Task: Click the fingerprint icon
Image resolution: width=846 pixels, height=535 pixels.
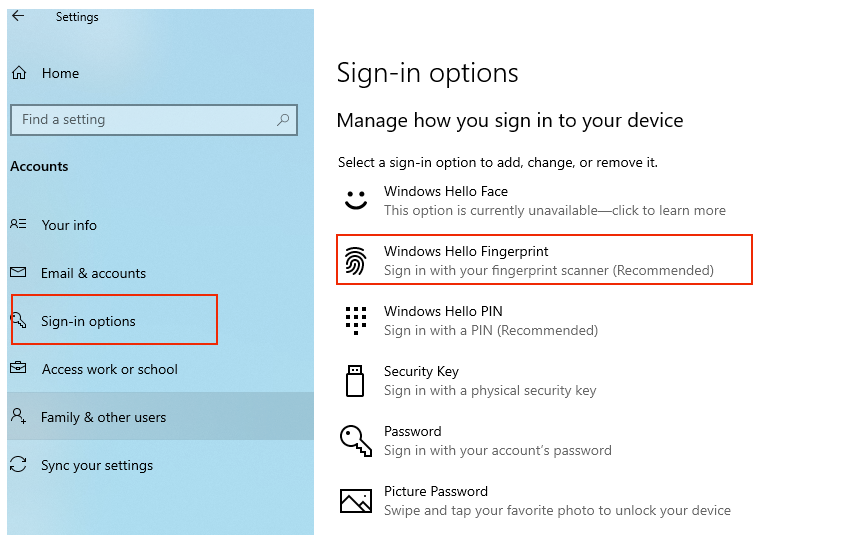Action: pyautogui.click(x=355, y=260)
